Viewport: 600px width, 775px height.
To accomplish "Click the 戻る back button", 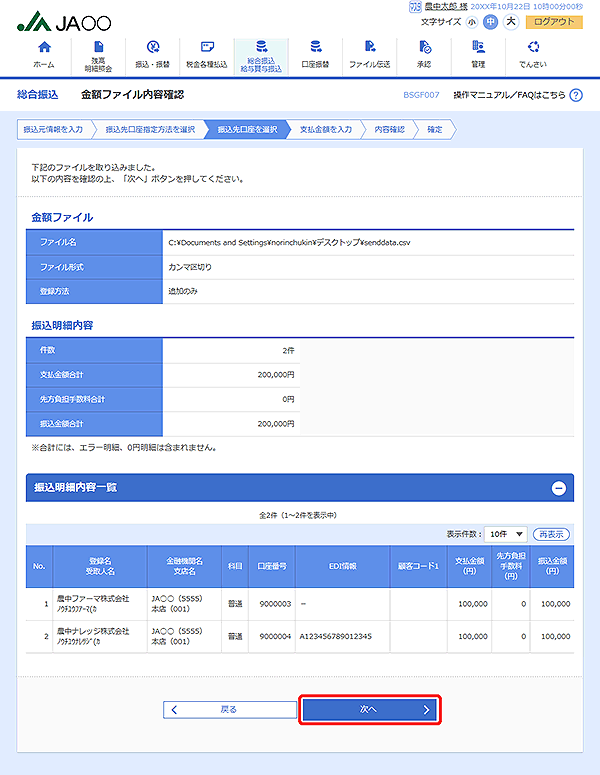I will point(230,710).
